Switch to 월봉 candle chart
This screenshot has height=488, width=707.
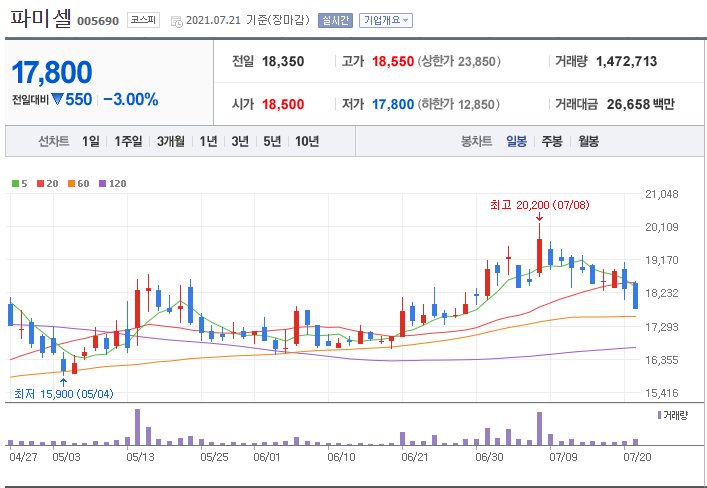pos(588,142)
